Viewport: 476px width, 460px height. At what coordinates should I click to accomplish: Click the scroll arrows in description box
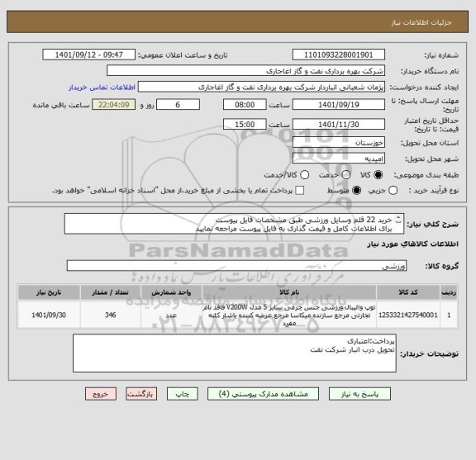click(x=399, y=220)
